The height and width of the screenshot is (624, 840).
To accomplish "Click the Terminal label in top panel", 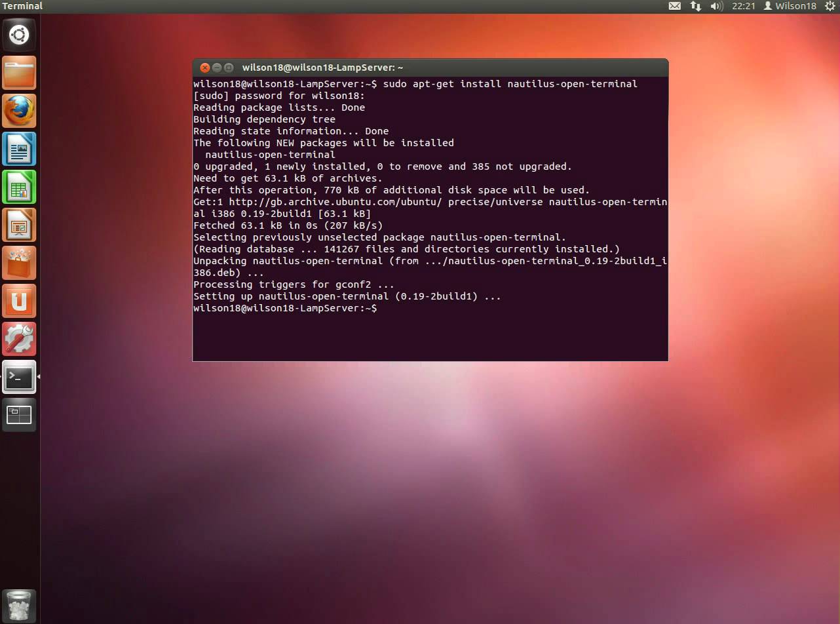I will click(22, 6).
